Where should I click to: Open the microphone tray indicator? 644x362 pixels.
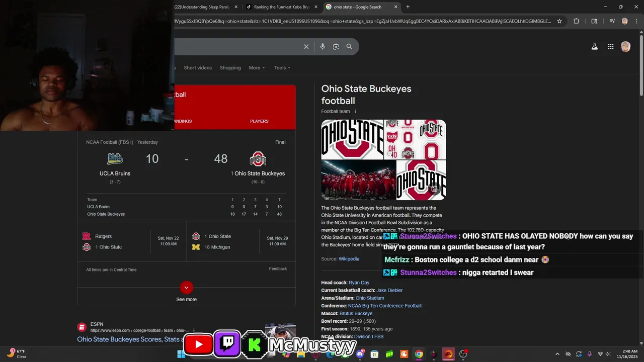point(589,354)
